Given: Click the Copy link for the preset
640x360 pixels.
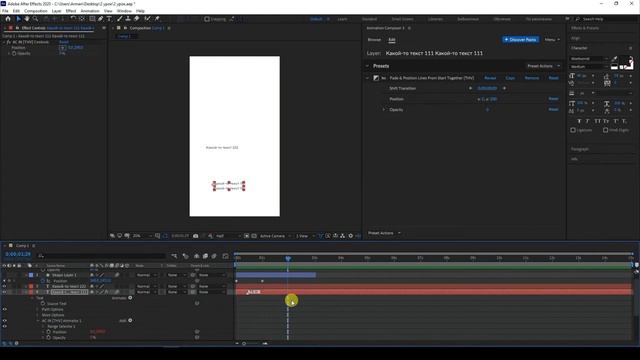Looking at the screenshot, I should click(510, 78).
